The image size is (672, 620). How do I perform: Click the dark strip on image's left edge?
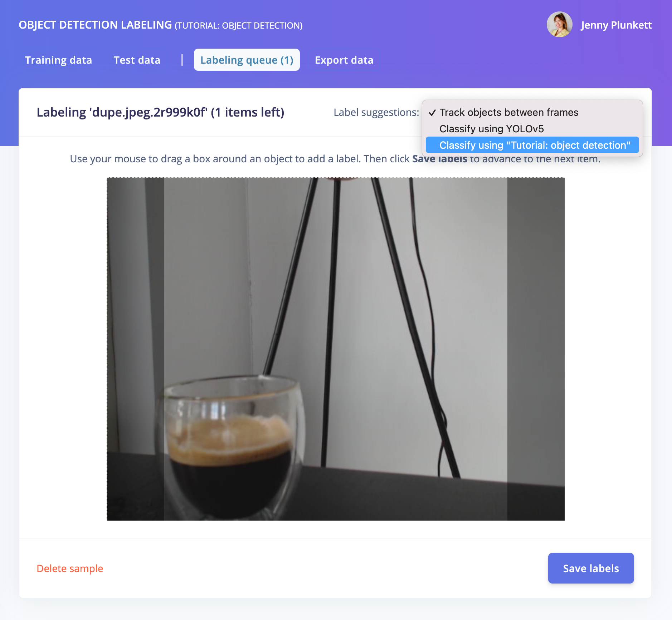[136, 349]
